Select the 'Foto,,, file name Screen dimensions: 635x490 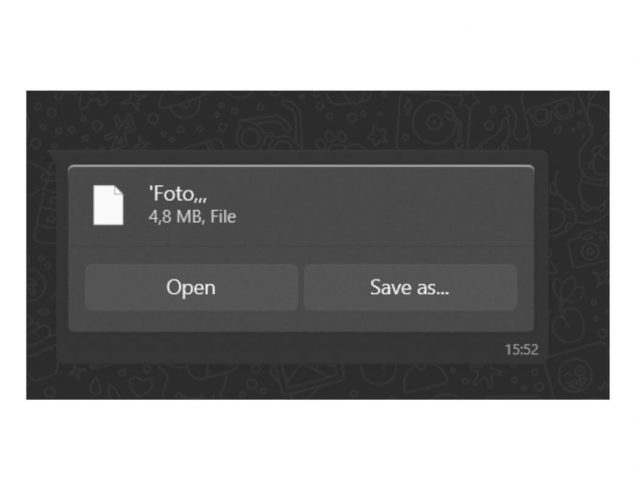[x=178, y=194]
